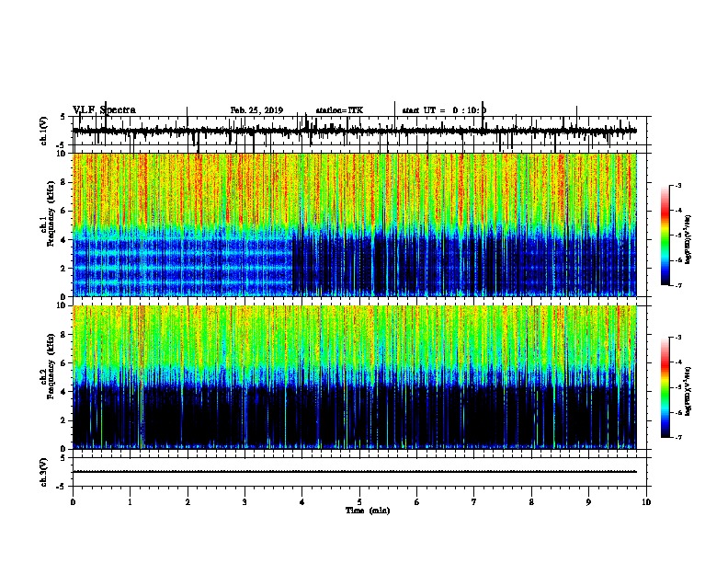Click tick label "9" on the Time axis
The height and width of the screenshot is (563, 728).
tap(588, 502)
